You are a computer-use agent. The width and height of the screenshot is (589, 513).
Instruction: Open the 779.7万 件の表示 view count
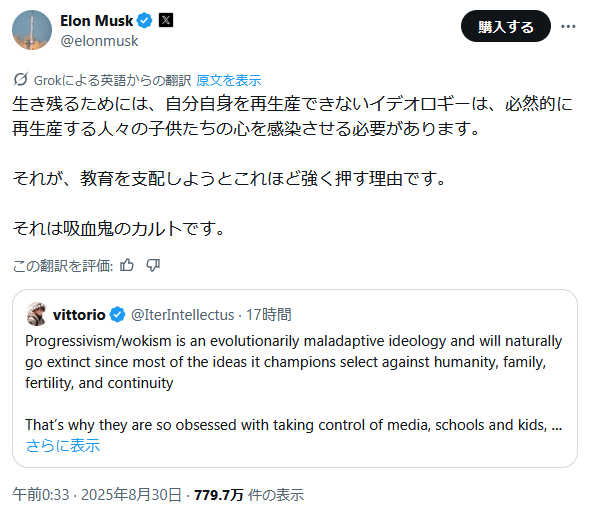point(249,495)
